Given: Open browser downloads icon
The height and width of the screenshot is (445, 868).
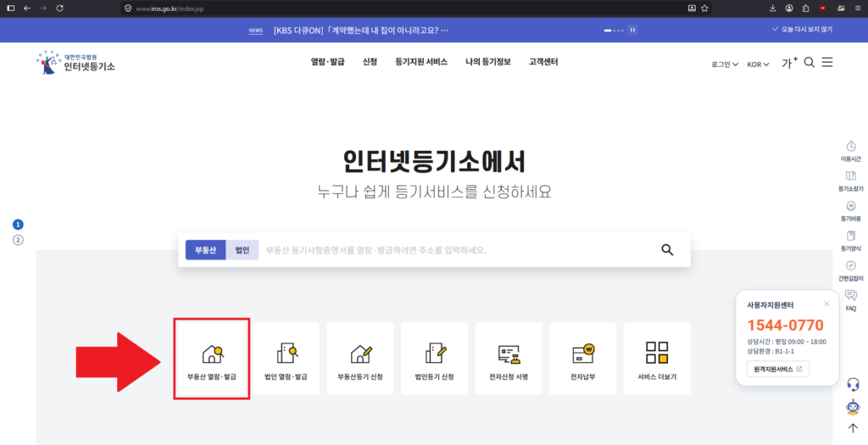Looking at the screenshot, I should (x=773, y=8).
